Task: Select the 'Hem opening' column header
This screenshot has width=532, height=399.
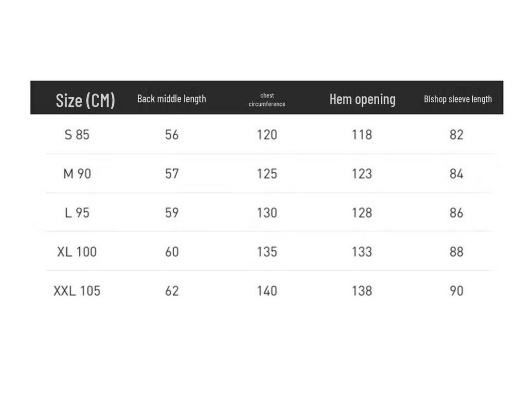Action: coord(362,99)
